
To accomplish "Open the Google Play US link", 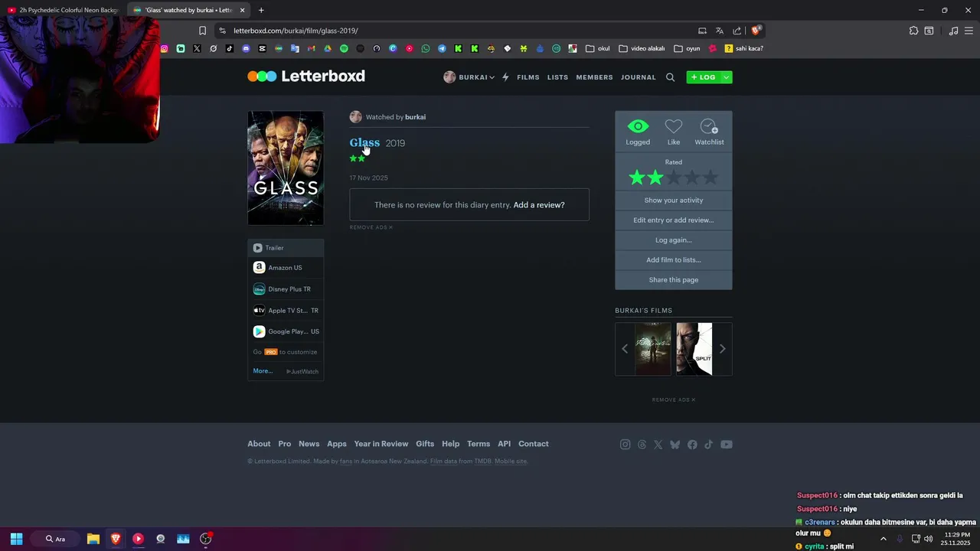I will pos(286,331).
